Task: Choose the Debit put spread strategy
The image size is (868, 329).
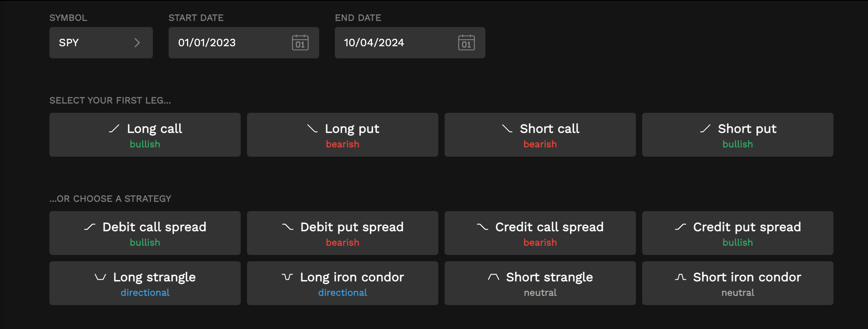Action: (342, 233)
